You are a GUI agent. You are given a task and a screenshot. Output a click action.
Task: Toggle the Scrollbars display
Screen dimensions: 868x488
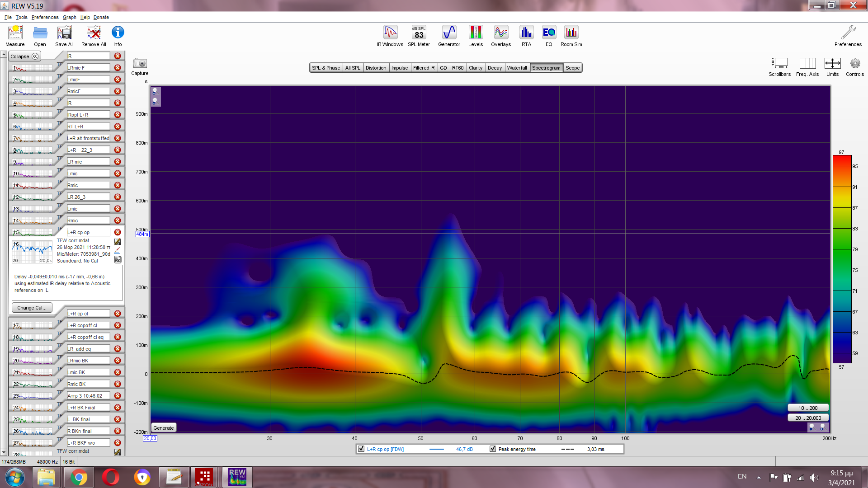[779, 64]
